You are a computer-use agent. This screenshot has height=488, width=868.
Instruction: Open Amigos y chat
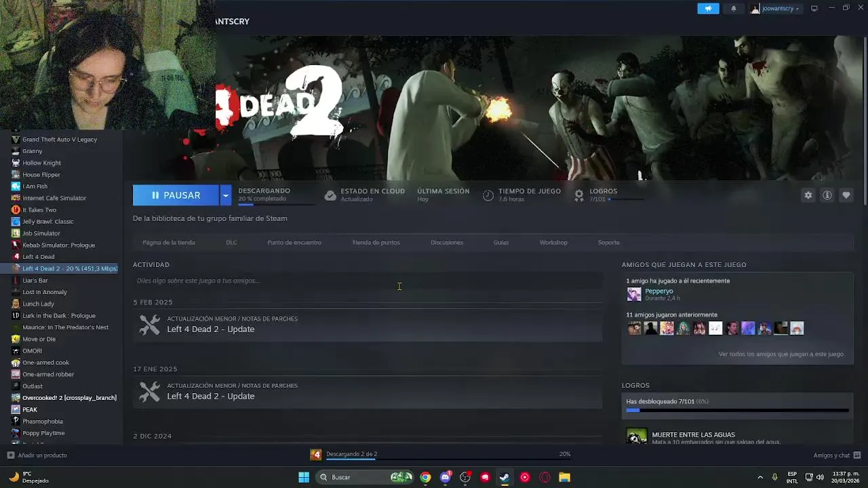click(x=837, y=455)
